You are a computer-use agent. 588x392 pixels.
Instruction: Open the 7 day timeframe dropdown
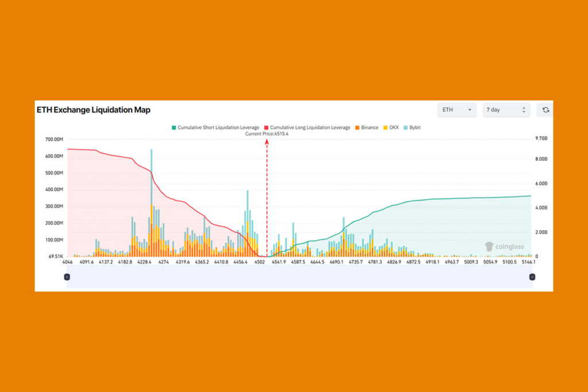point(506,110)
